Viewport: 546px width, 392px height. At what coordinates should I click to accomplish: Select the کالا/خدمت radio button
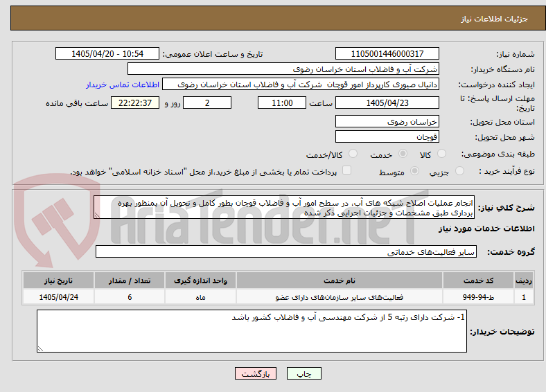pyautogui.click(x=353, y=154)
